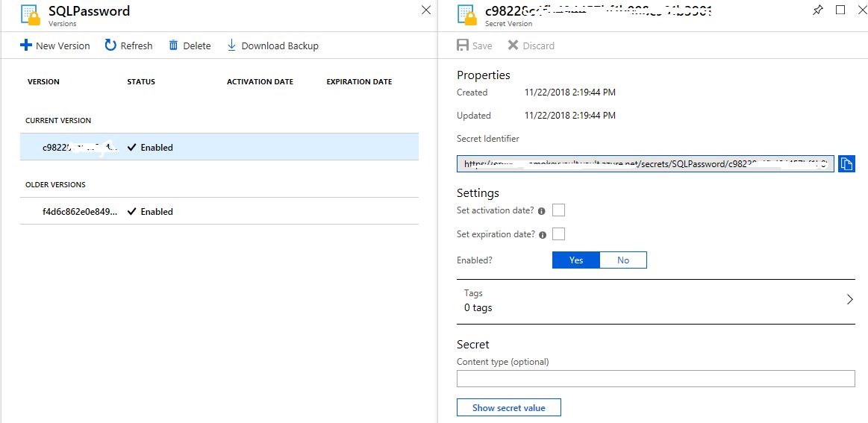Click the Delete trash toolbar button
Screen dimensions: 868x423
pyautogui.click(x=190, y=46)
